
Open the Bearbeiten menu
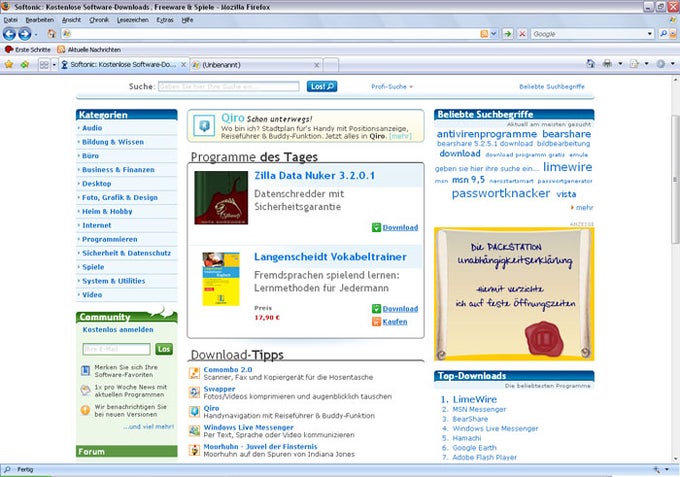tap(39, 20)
